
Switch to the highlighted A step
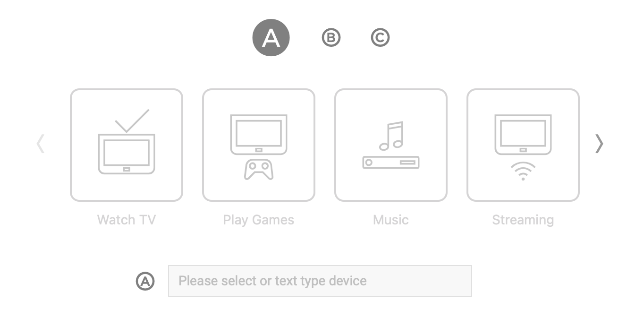coord(271,38)
